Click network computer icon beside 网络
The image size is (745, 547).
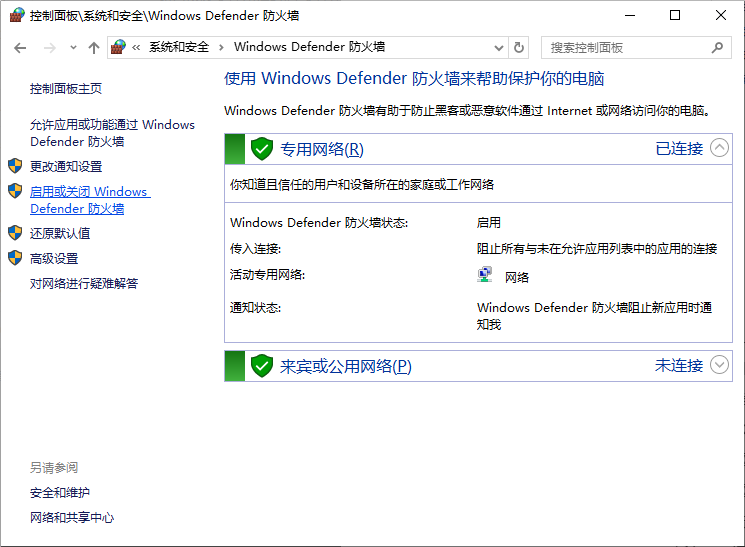484,275
